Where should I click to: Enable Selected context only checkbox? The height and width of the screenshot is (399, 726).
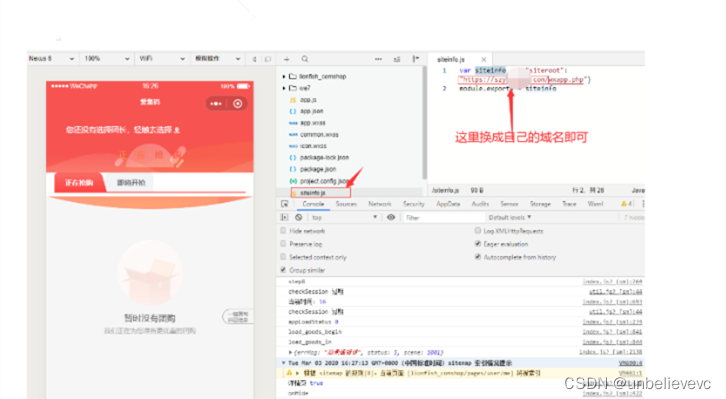283,256
